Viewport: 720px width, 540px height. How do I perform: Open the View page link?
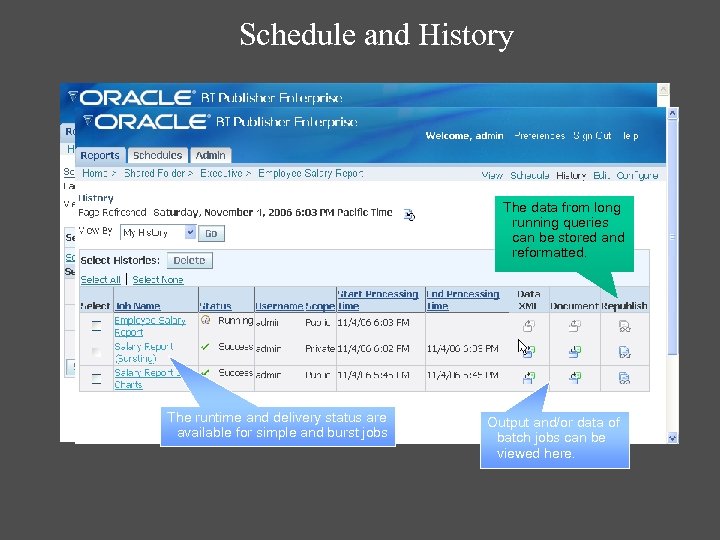[492, 175]
